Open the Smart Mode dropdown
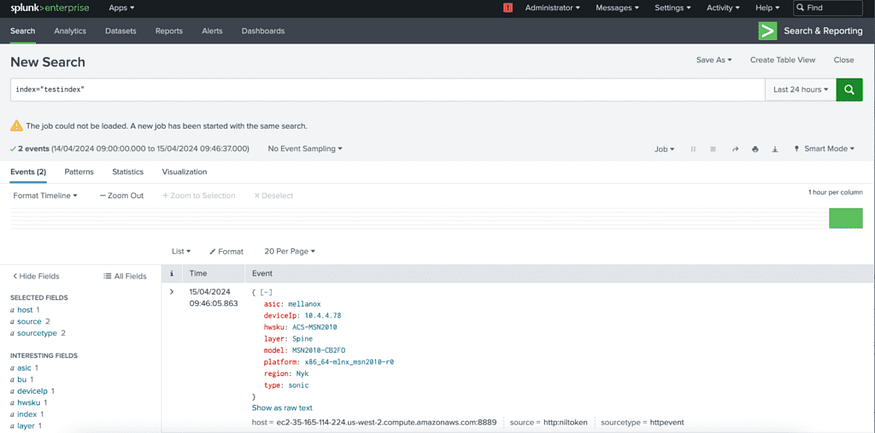Image resolution: width=875 pixels, height=433 pixels. point(824,149)
